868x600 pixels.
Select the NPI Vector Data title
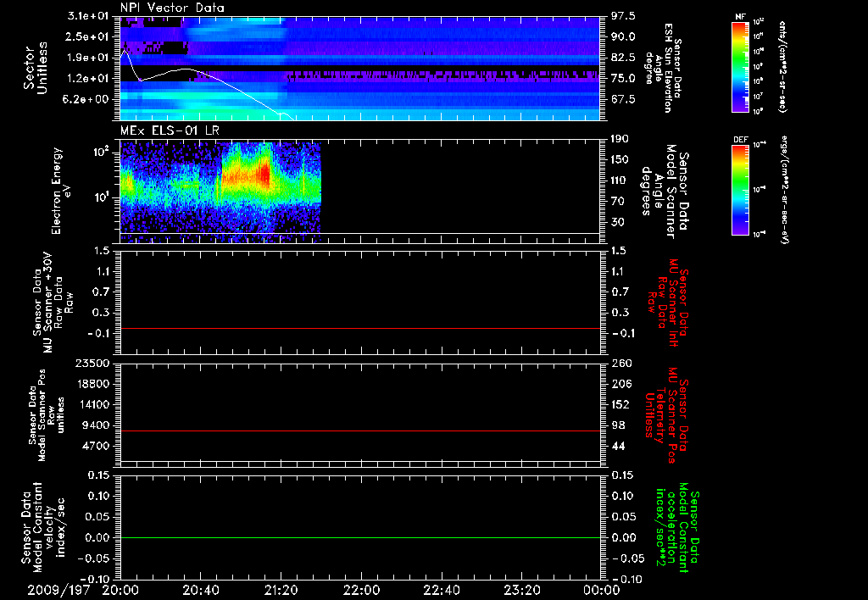(x=172, y=8)
